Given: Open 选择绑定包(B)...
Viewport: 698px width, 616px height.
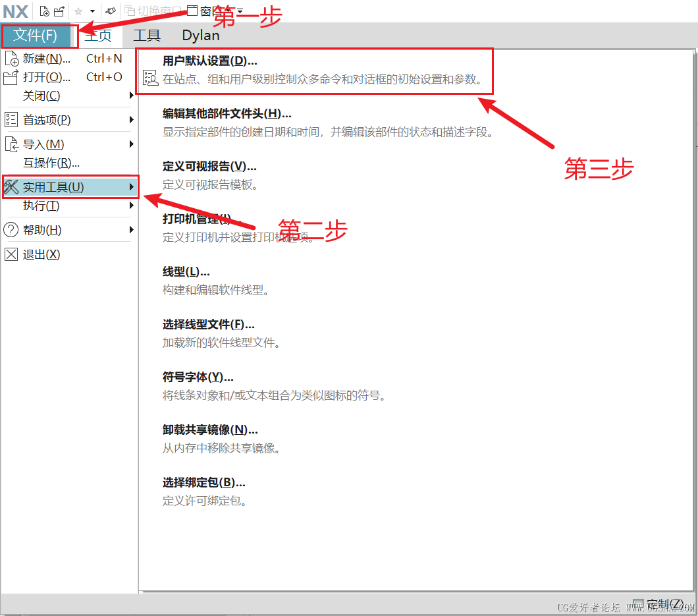Looking at the screenshot, I should [204, 482].
